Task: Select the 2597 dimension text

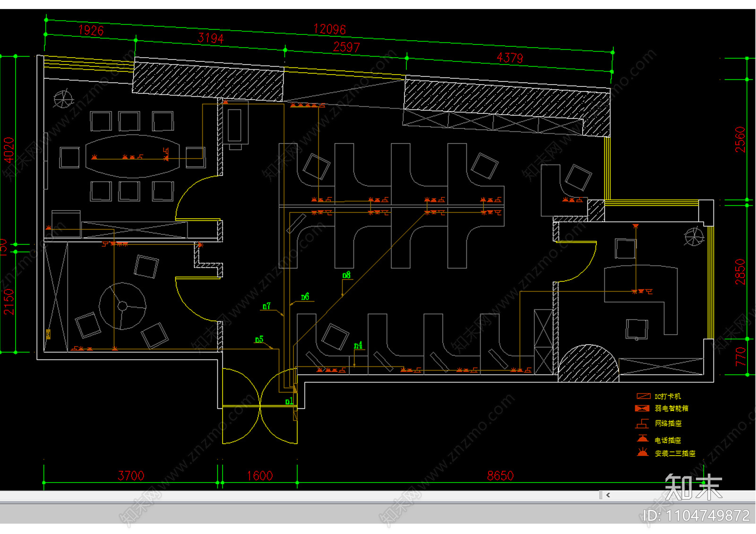Action: click(x=346, y=47)
